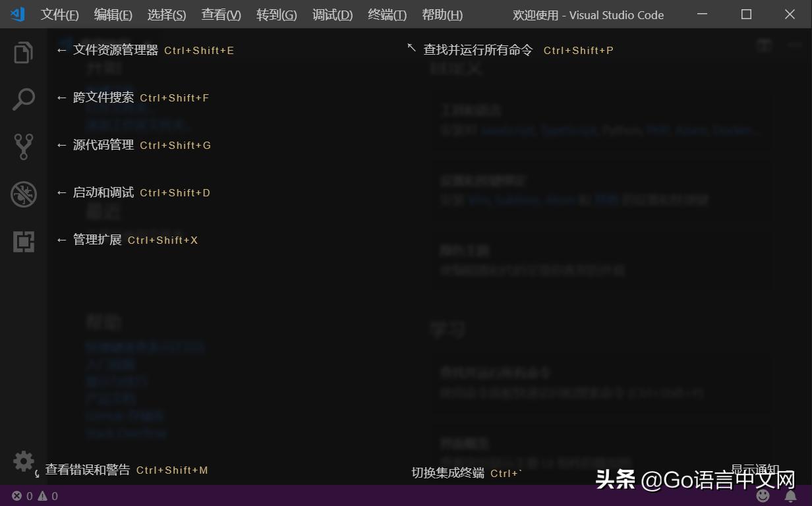
Task: Open the 文件 menu
Action: tap(59, 14)
